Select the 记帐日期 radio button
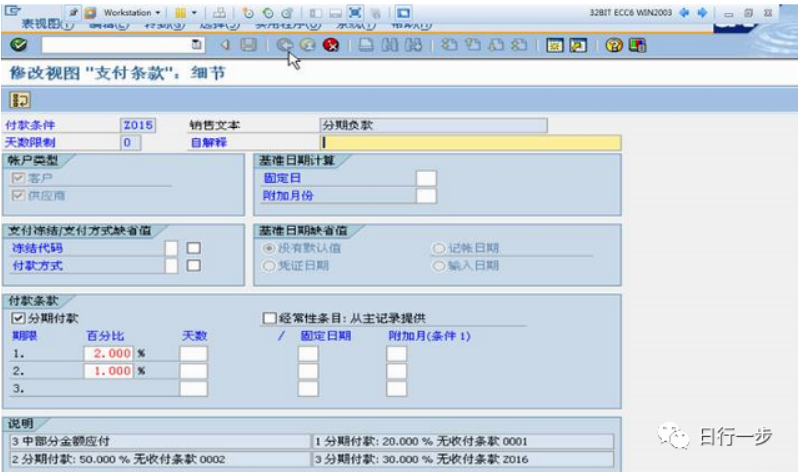This screenshot has width=800, height=472. (439, 249)
